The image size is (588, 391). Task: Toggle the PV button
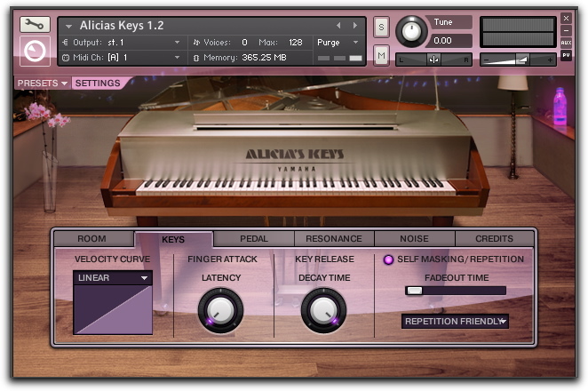pyautogui.click(x=566, y=55)
